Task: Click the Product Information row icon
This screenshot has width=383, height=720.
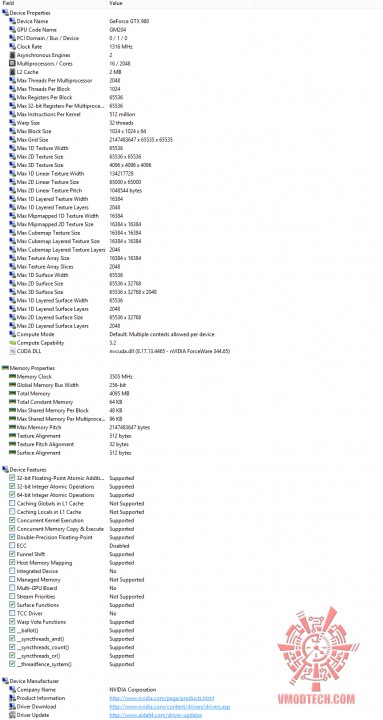Action: (x=12, y=698)
